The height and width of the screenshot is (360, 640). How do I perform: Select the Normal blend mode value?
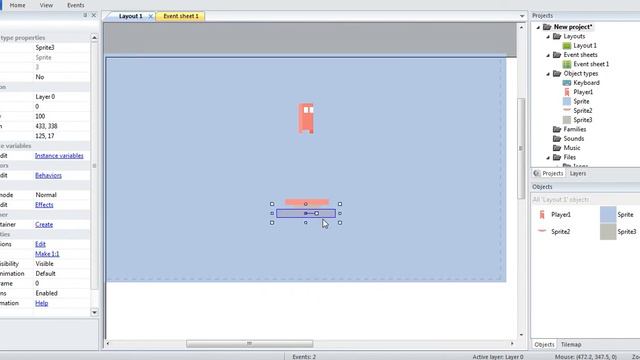(x=46, y=195)
